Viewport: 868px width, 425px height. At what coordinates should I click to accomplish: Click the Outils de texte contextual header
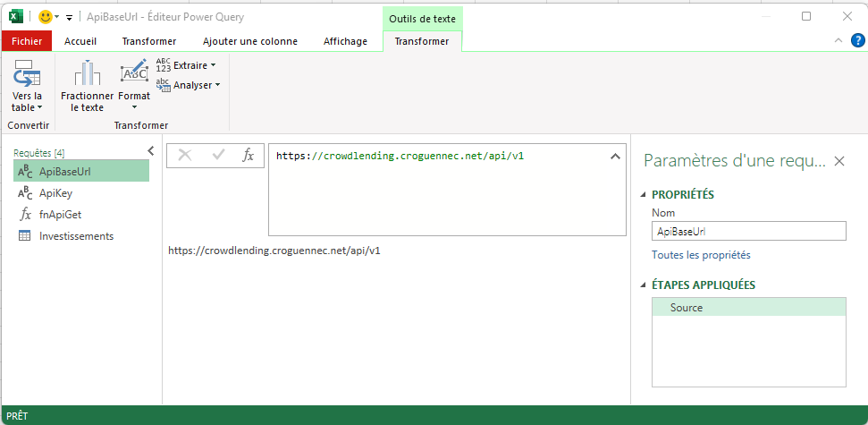(x=422, y=19)
